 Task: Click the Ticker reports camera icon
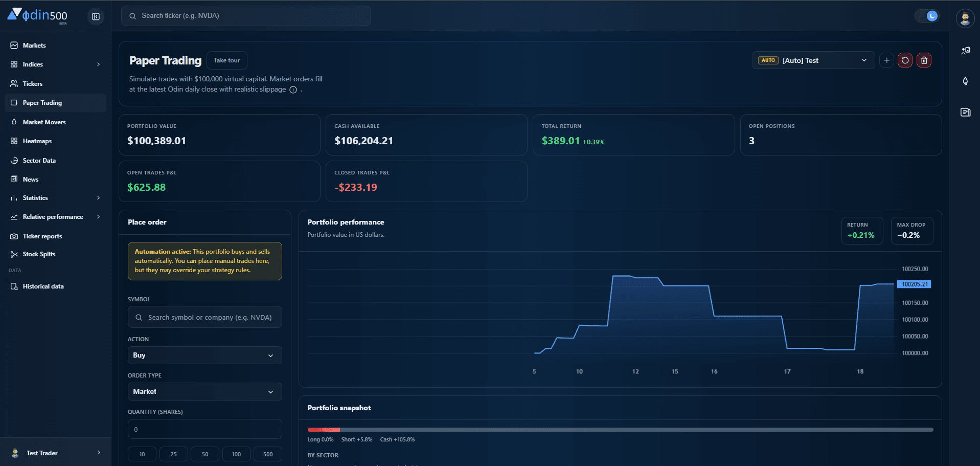pyautogui.click(x=14, y=236)
